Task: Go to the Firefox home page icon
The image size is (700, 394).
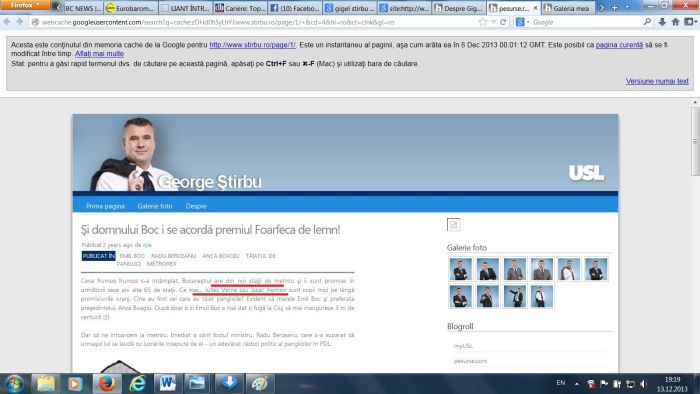Action: click(x=675, y=22)
